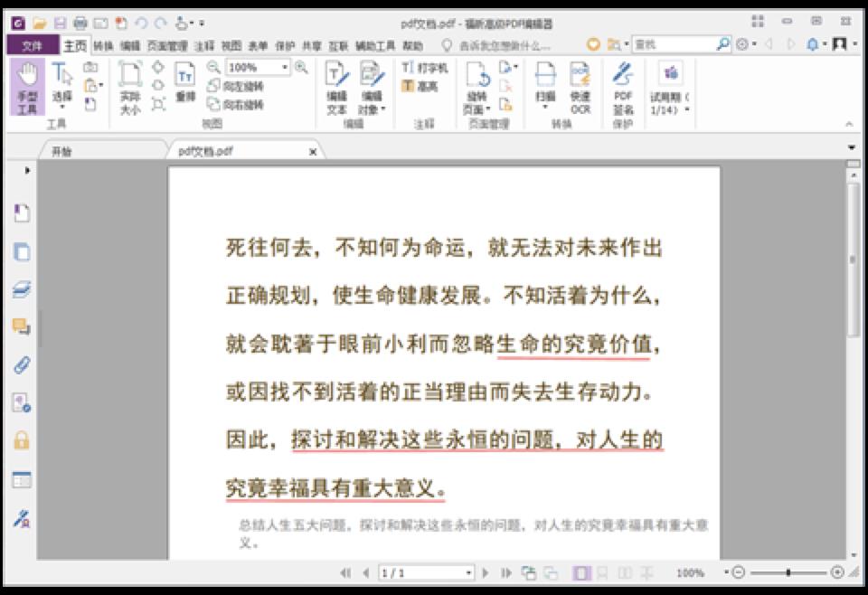The image size is (868, 595).
Task: Toggle single page view mode in status bar
Action: point(580,573)
